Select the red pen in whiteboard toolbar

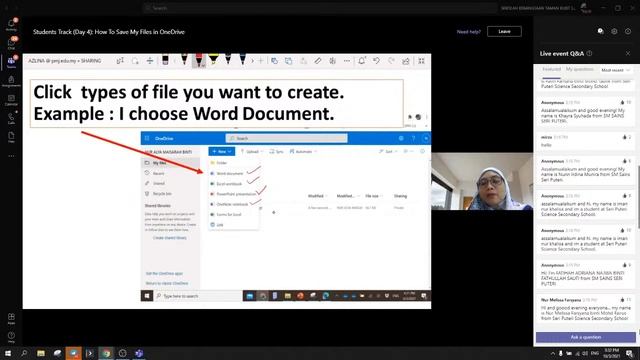tap(199, 60)
